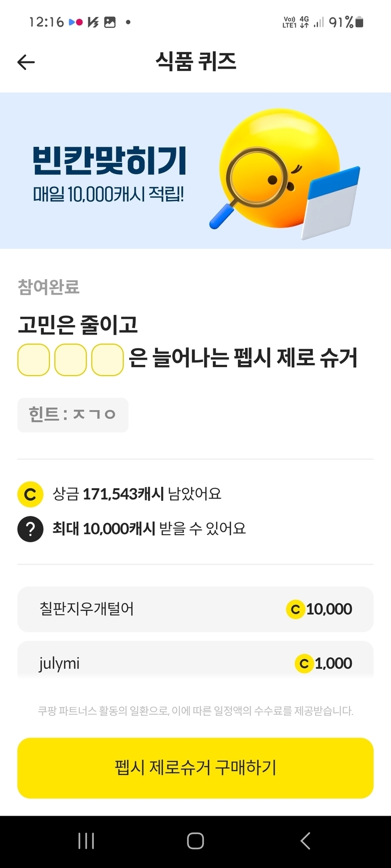
Task: Select the first yellow blank box
Action: [x=33, y=360]
